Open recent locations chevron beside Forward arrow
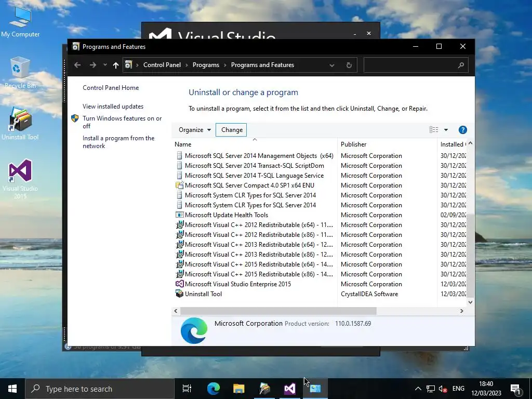Image resolution: width=532 pixels, height=399 pixels. tap(105, 65)
